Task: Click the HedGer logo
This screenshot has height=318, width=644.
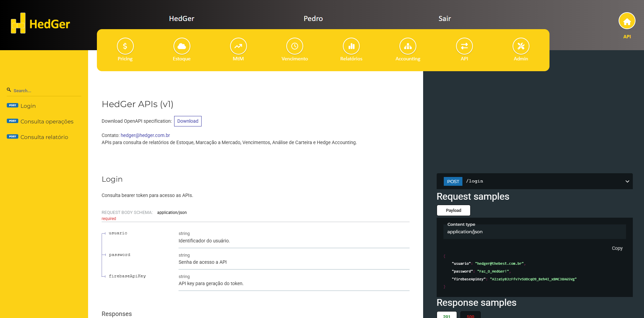Action: click(40, 23)
